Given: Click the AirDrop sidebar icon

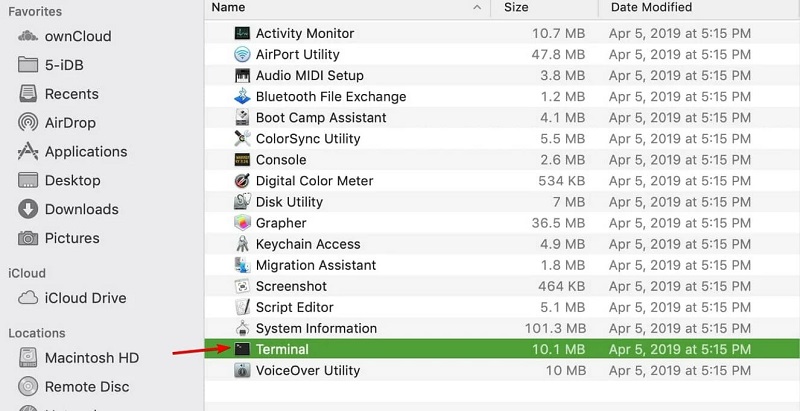Looking at the screenshot, I should (x=28, y=123).
